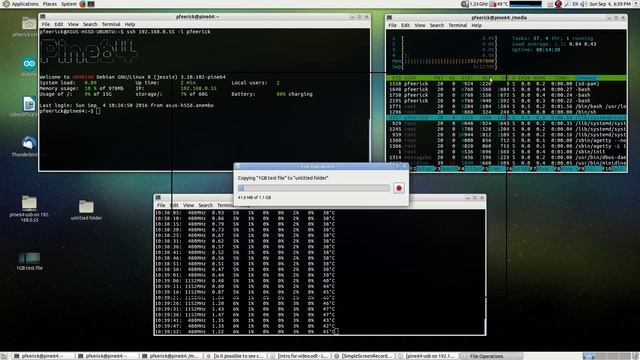Select the Arduino desktop icon

[29, 67]
